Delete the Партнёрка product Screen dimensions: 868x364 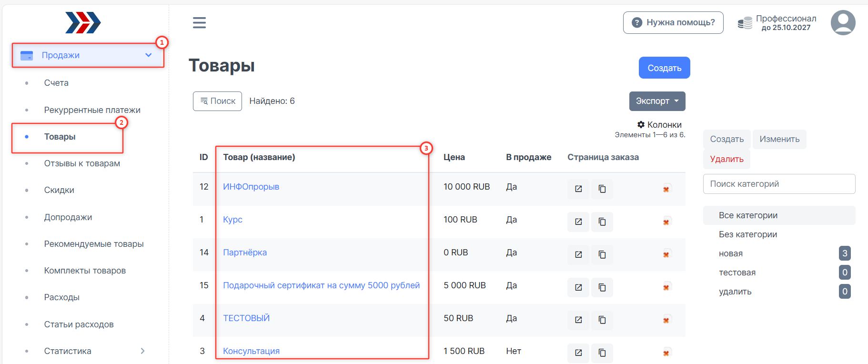point(666,254)
